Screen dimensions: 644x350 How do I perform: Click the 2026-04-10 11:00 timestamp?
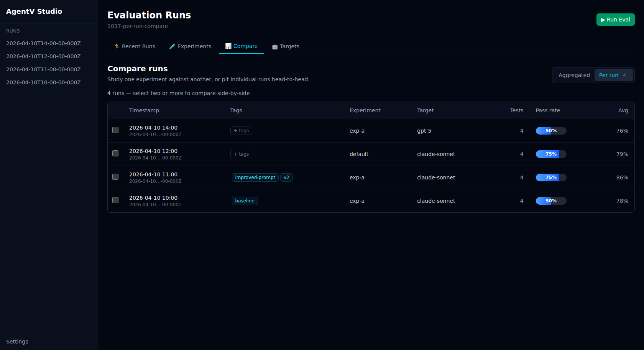point(153,174)
